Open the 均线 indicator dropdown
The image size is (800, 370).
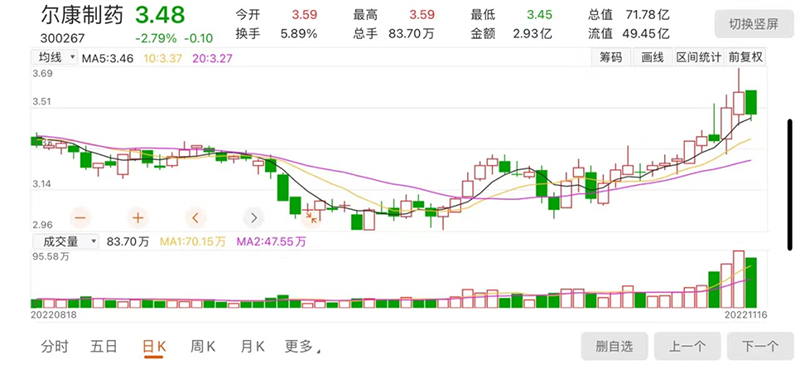point(54,58)
